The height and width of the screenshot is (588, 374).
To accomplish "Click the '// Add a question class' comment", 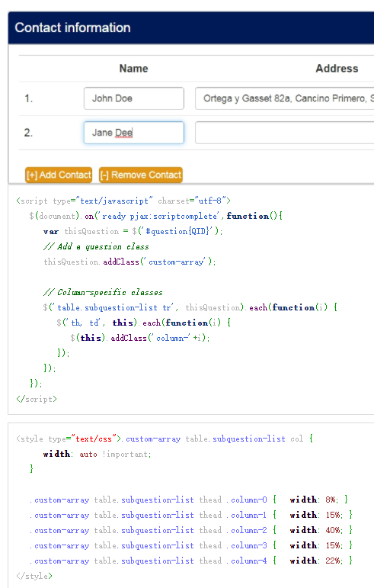I will (96, 247).
